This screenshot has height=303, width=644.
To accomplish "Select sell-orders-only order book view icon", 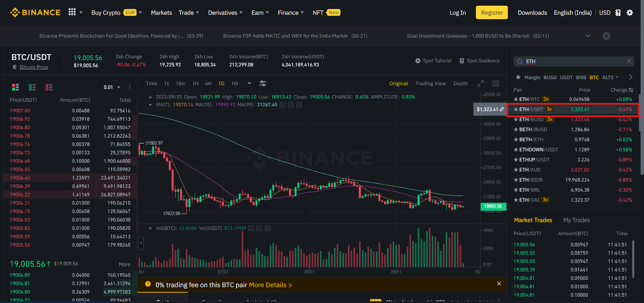I will (49, 87).
